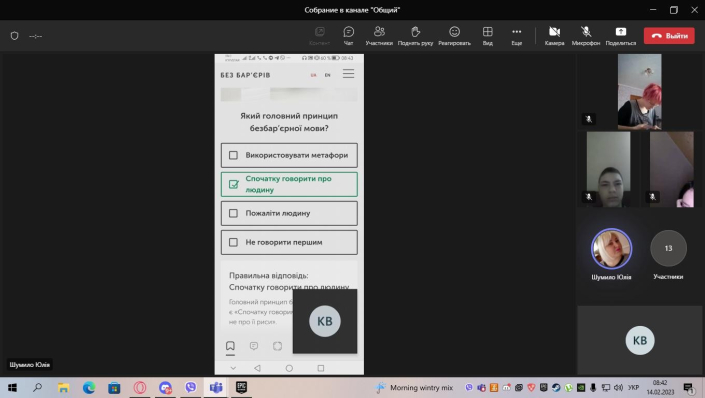Change layout via Вид icon
Screen dimensions: 705x398
[x=488, y=36]
